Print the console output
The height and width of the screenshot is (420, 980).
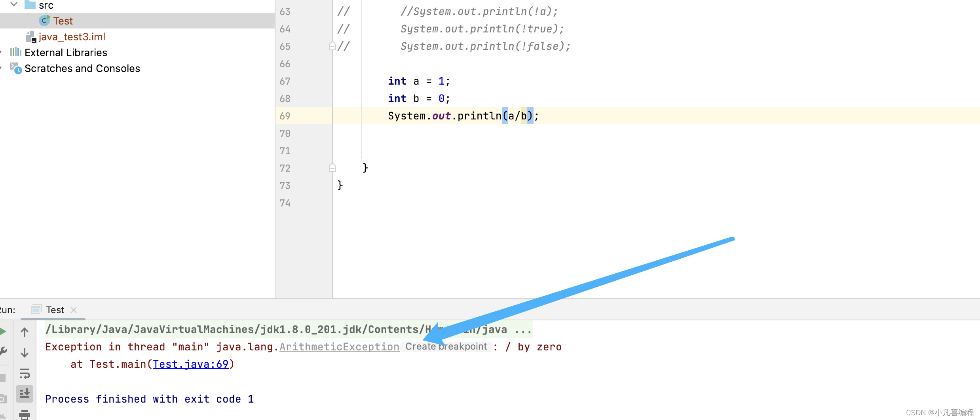[x=25, y=413]
